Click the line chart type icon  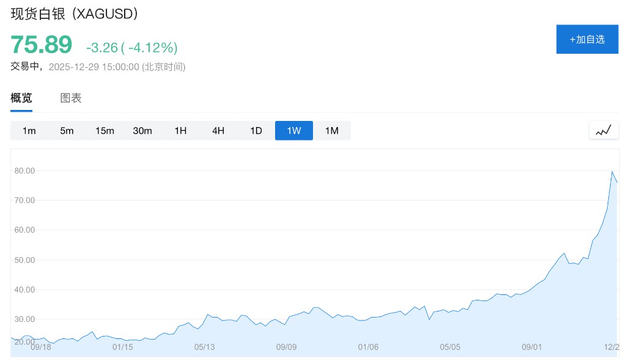tap(603, 130)
